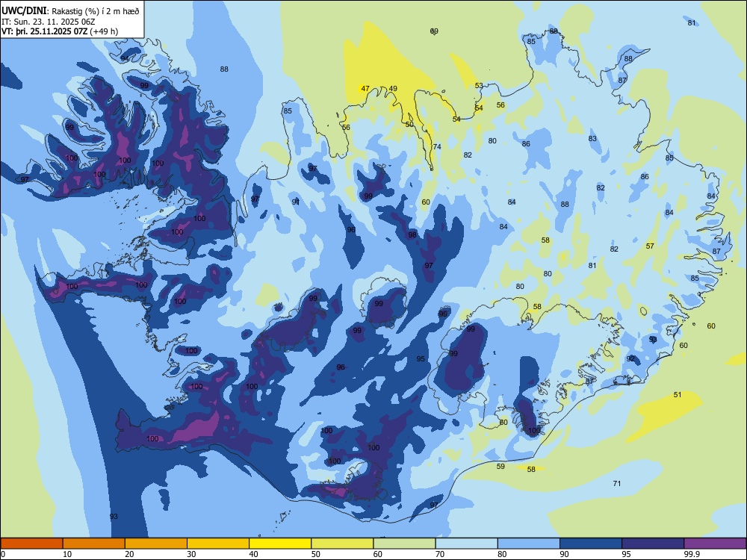The height and width of the screenshot is (560, 747).
Task: Click the golden 30–40 legend swatch
Action: [218, 544]
